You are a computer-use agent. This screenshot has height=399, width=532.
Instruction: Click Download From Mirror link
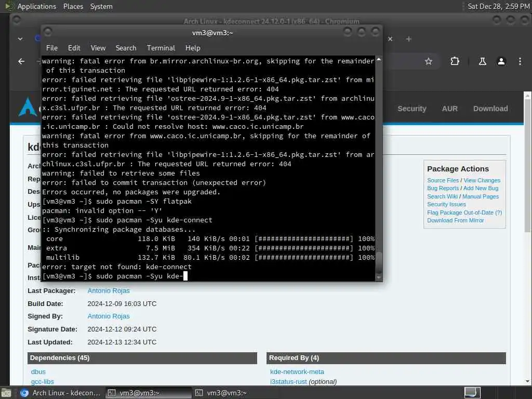455,220
